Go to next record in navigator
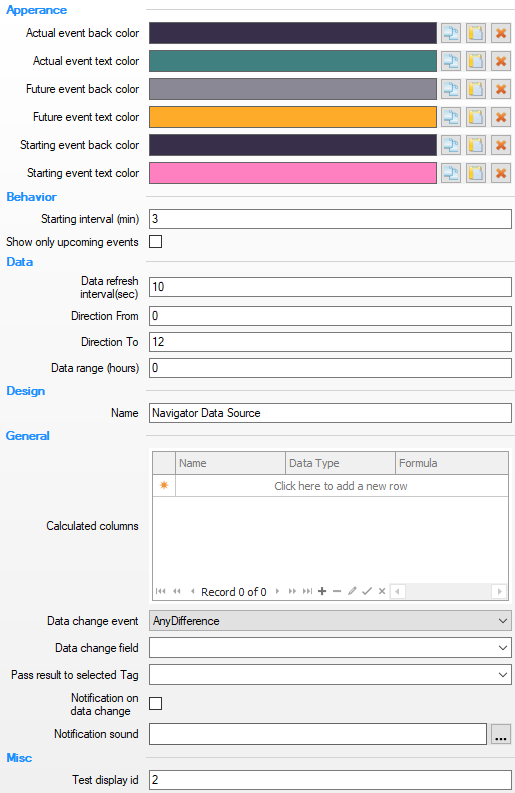This screenshot has height=793, width=515. click(x=277, y=591)
